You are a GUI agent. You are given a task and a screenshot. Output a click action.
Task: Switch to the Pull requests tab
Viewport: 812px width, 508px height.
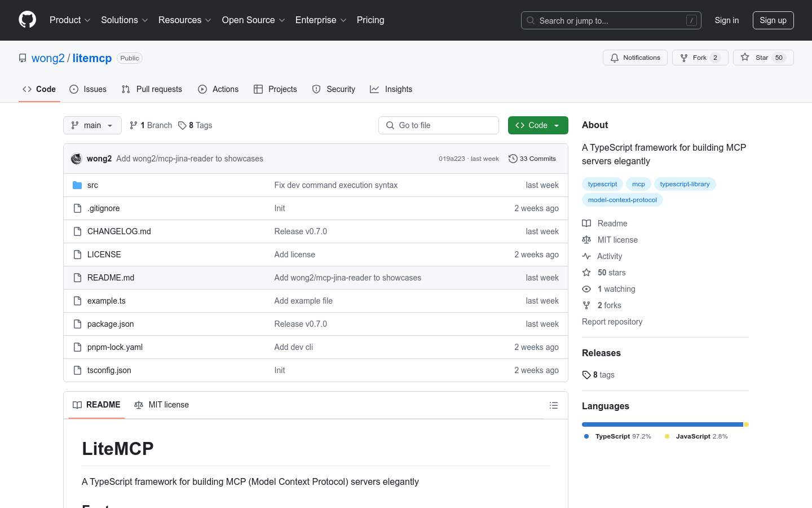pos(152,89)
